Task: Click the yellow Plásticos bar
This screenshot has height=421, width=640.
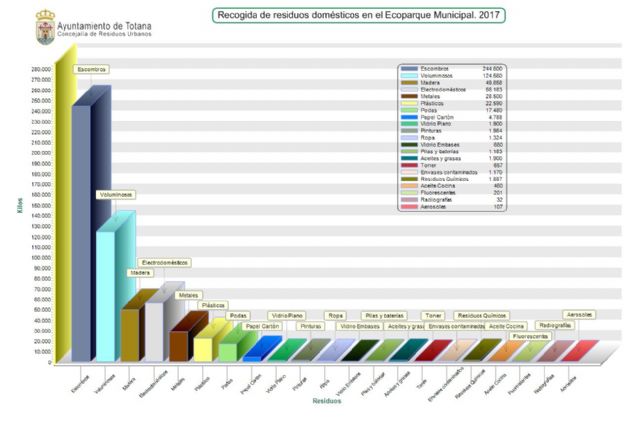Action: coord(204,347)
